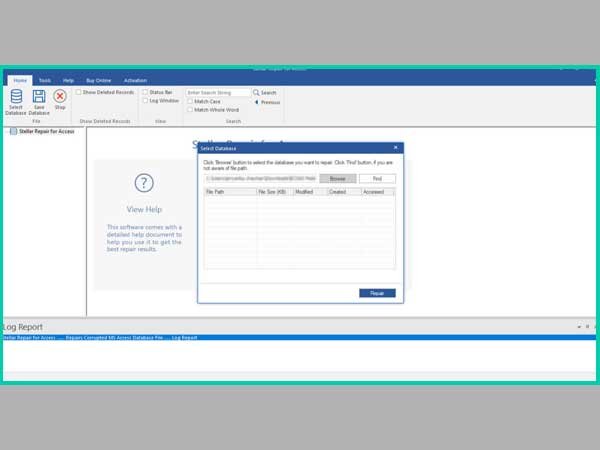This screenshot has width=600, height=450.
Task: Click the red Stop icon
Action: 60,96
